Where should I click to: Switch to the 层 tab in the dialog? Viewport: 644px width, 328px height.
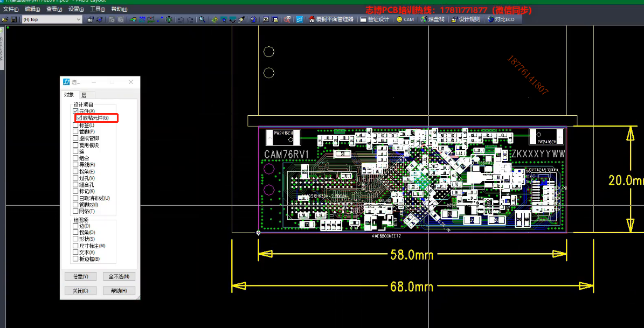tap(84, 94)
